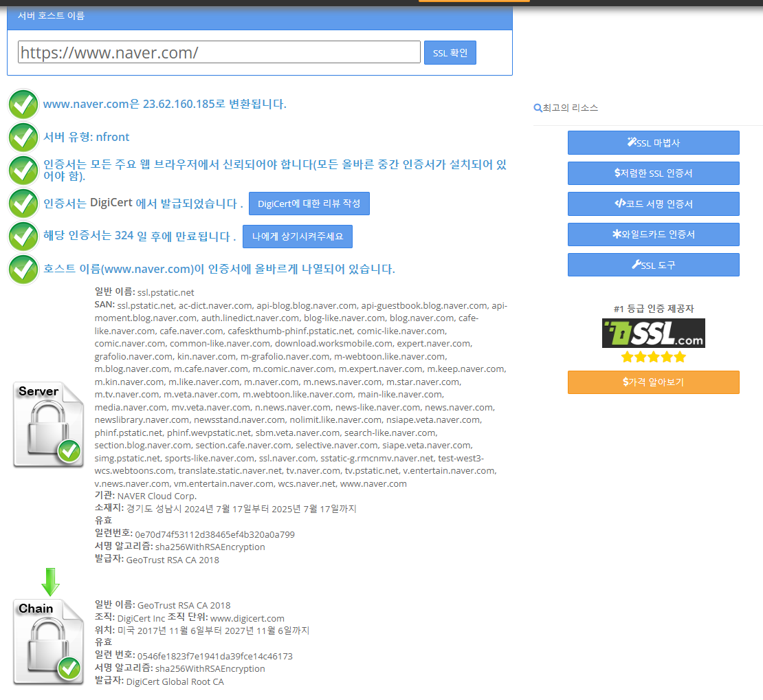
Task: Click the Chain certificate padlock icon
Action: (48, 642)
